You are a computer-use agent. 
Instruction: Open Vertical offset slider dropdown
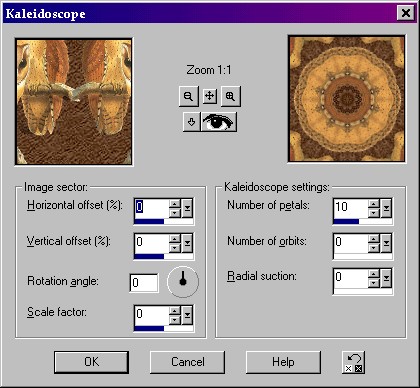point(187,244)
